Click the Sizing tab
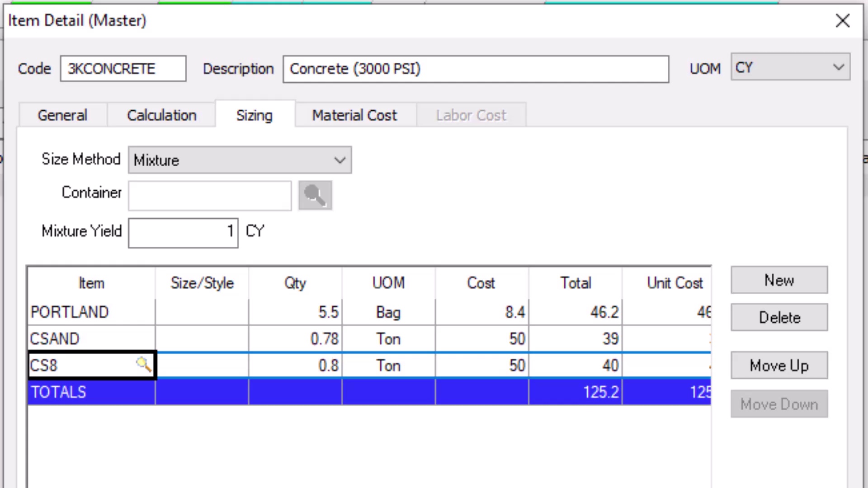The width and height of the screenshot is (868, 488). tap(255, 115)
